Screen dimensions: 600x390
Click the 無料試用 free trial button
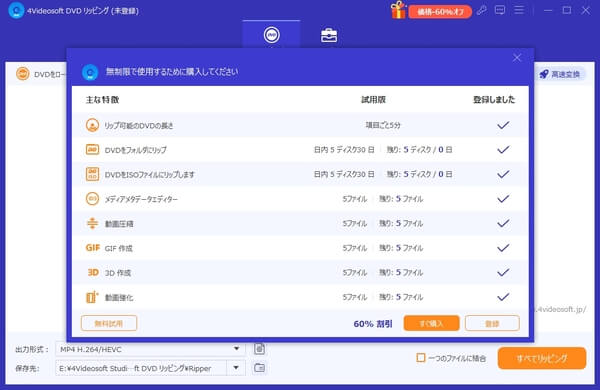coord(109,323)
